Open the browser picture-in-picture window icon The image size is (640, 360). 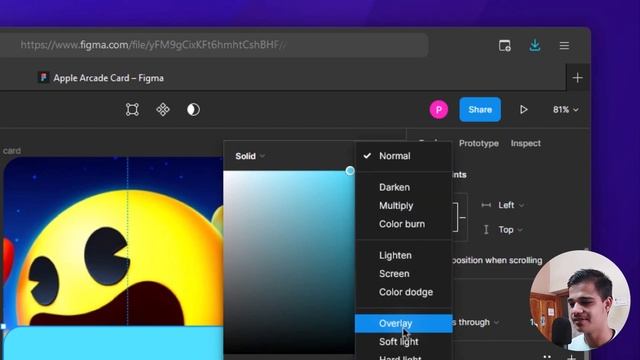[505, 46]
